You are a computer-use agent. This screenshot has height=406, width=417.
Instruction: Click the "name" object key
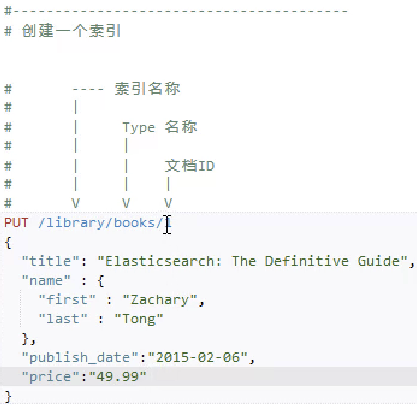point(46,281)
